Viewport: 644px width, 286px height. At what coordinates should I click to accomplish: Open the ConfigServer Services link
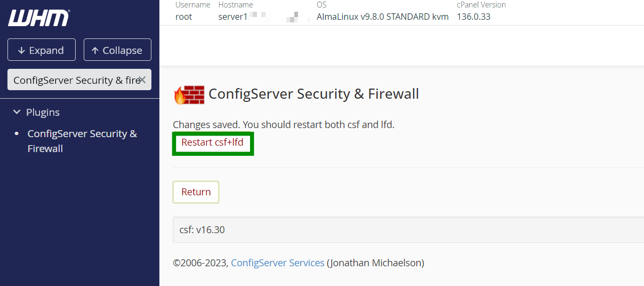coord(277,263)
